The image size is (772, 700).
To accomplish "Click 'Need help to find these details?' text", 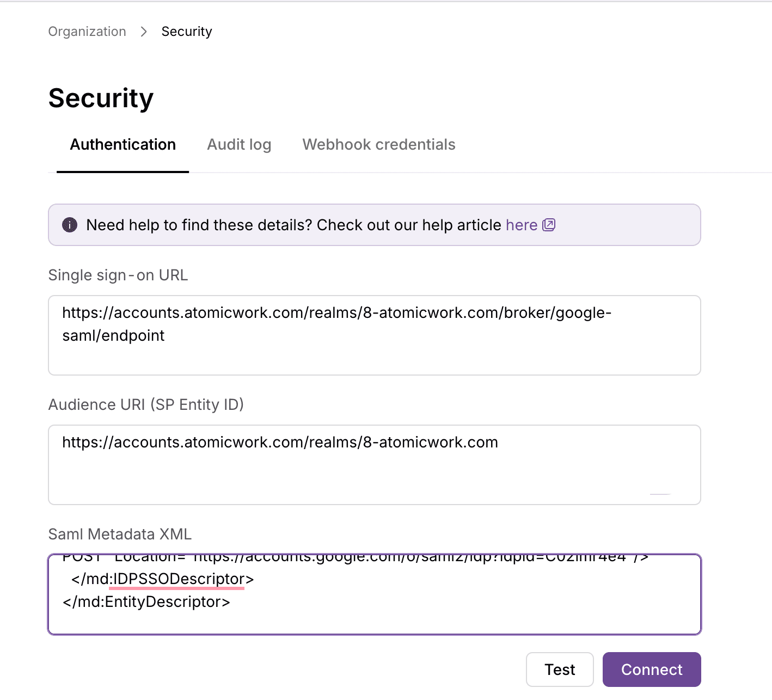I will click(199, 225).
